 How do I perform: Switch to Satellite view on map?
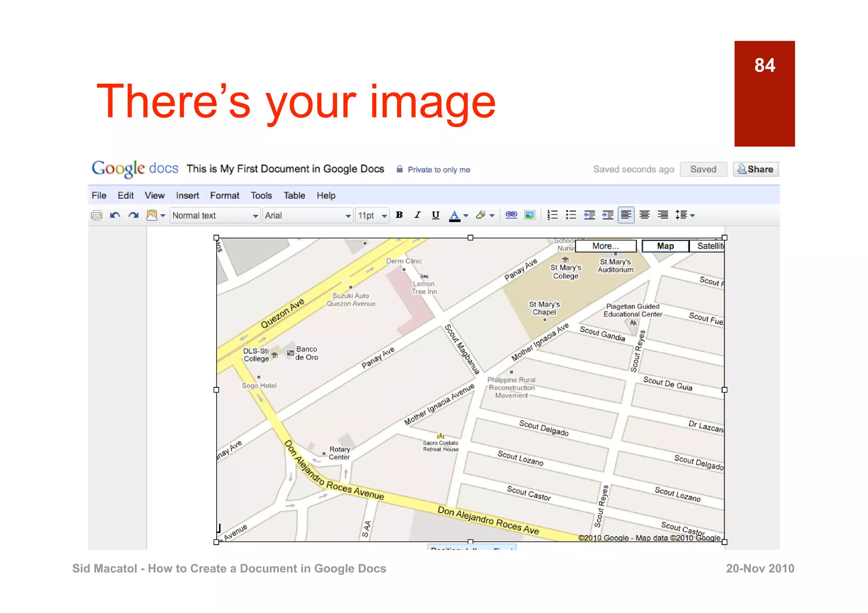[707, 246]
